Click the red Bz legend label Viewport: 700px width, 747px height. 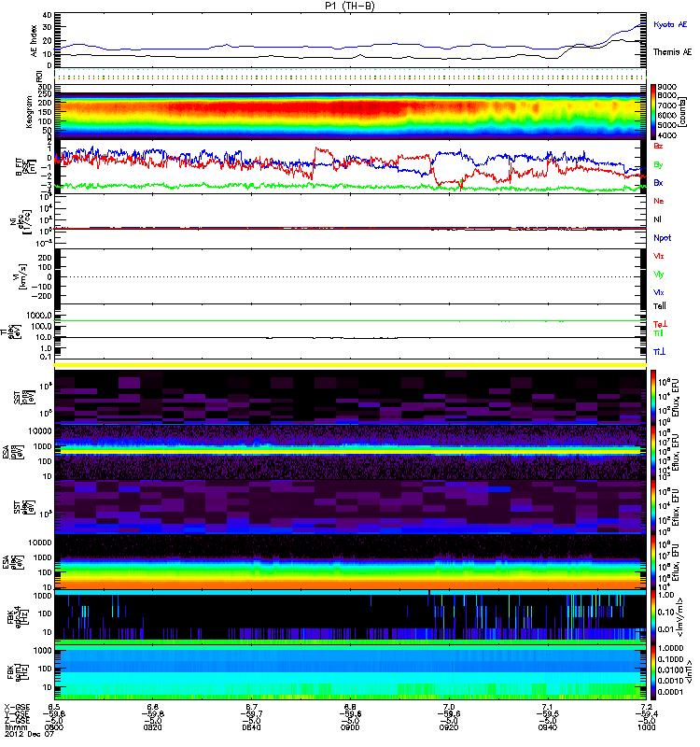coord(658,146)
